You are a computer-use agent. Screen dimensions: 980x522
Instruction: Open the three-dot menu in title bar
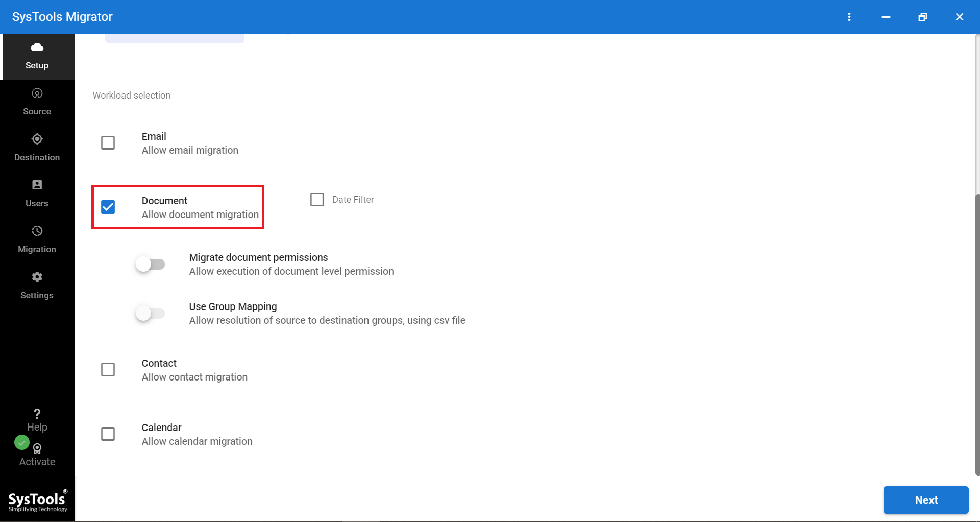tap(849, 17)
